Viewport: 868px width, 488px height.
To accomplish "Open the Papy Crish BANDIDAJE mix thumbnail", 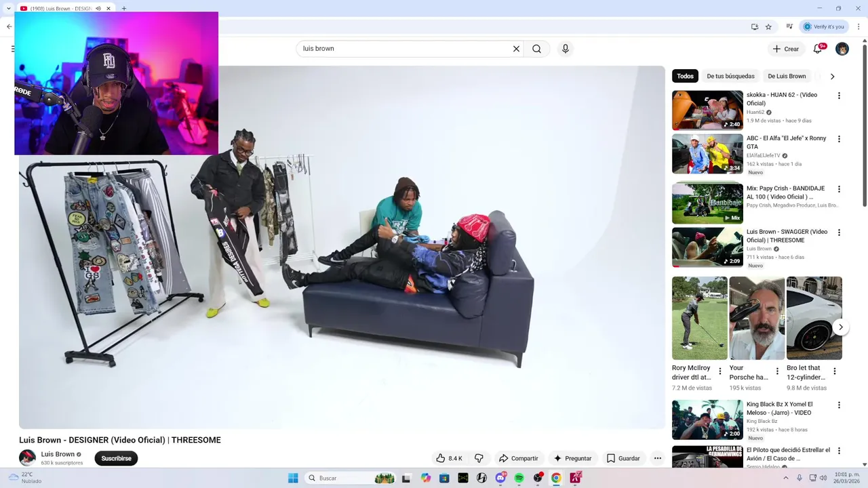I will pos(707,203).
